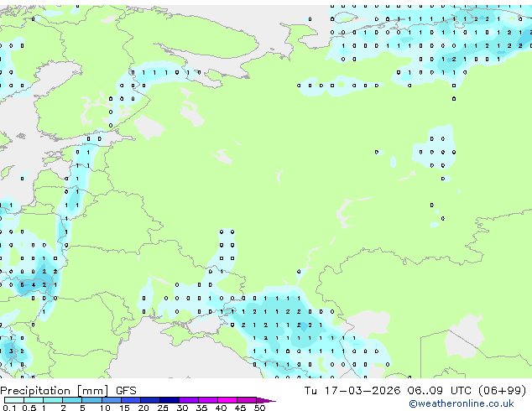The height and width of the screenshot is (411, 532).
Task: Click the map value '3' in the lower-left corner
Action: 11,351
